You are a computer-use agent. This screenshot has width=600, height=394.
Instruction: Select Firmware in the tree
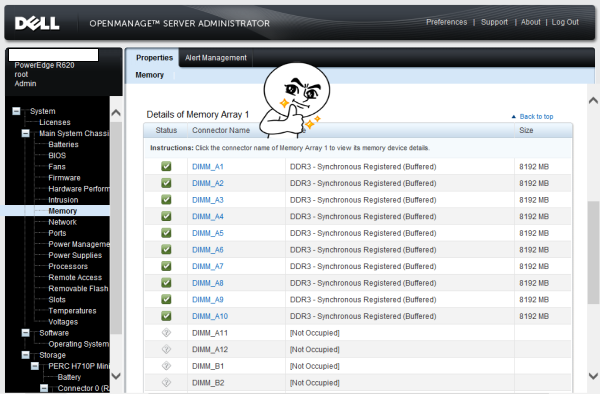64,177
